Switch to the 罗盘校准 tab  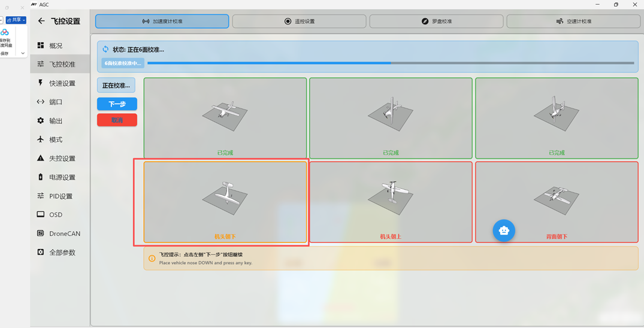436,22
